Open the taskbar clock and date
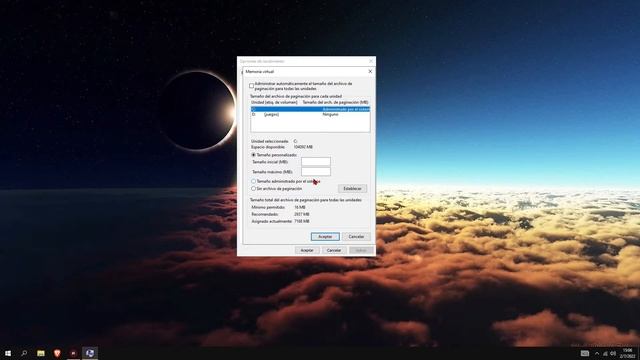 [x=628, y=353]
